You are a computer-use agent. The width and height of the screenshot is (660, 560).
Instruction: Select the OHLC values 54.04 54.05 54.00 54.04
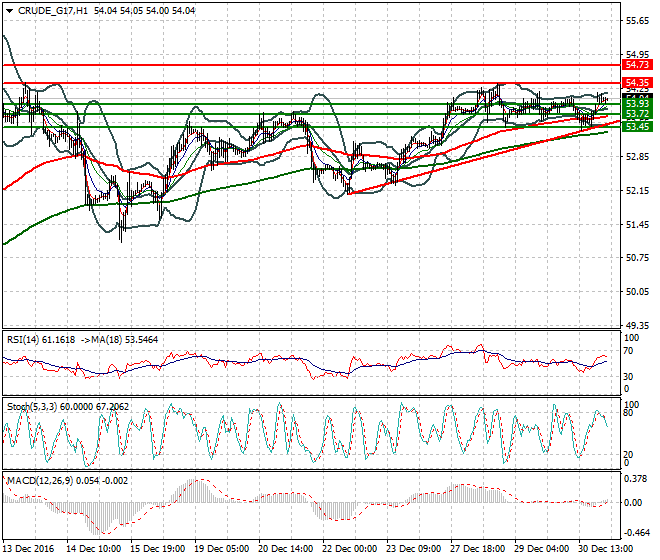pyautogui.click(x=144, y=11)
